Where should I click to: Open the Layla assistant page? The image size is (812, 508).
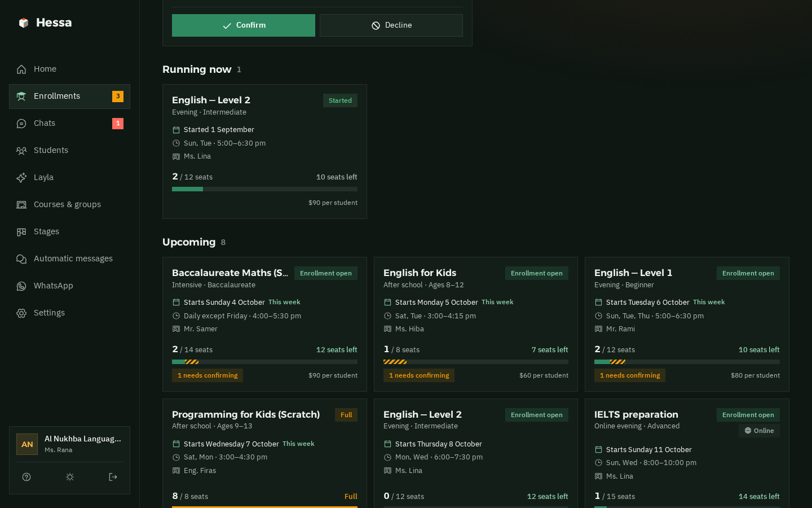tap(69, 178)
